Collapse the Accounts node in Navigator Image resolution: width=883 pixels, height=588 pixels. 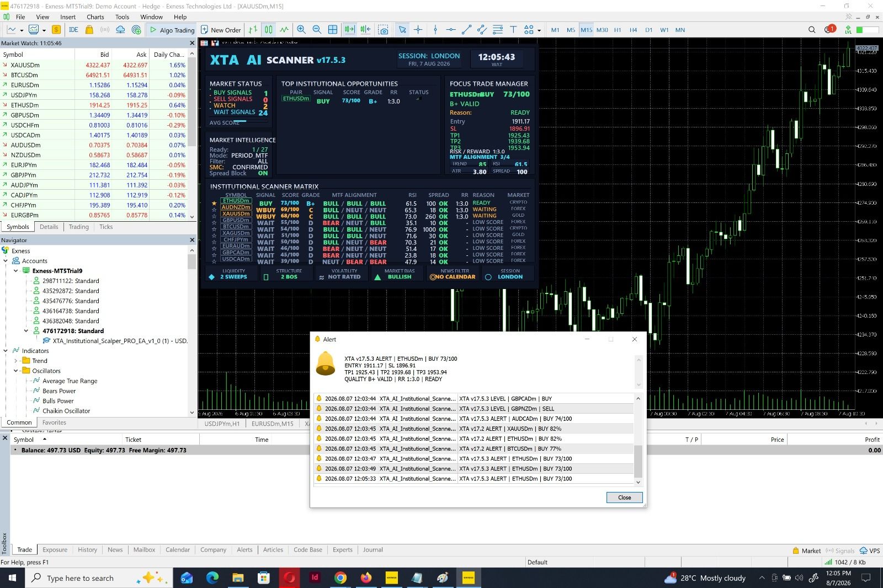(x=6, y=261)
